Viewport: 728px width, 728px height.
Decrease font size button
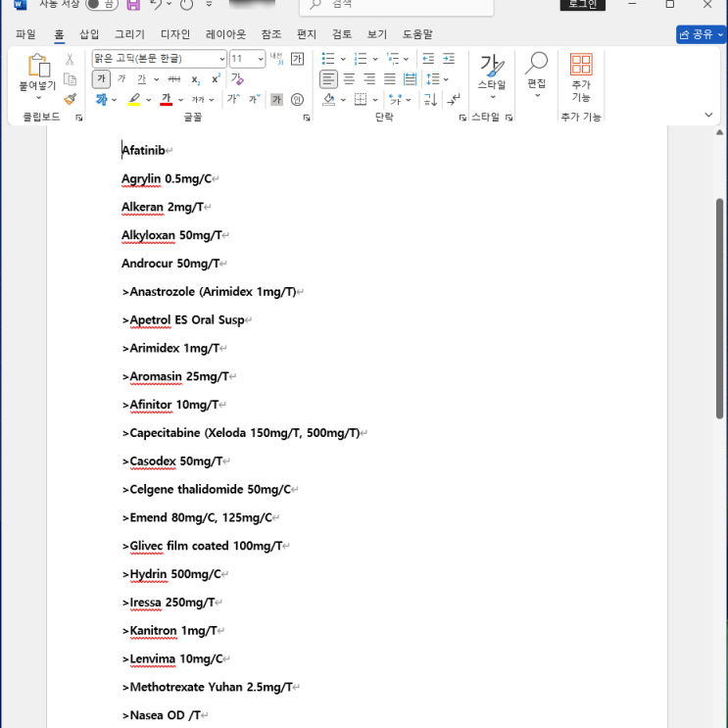coord(255,99)
